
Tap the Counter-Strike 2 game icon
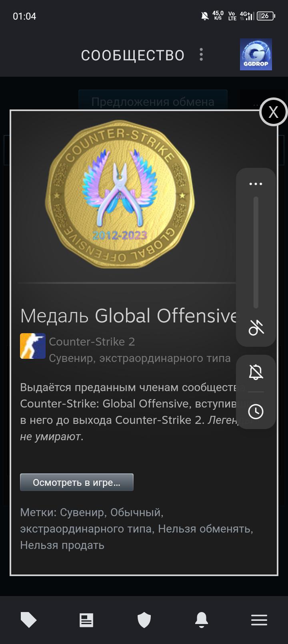click(x=33, y=346)
